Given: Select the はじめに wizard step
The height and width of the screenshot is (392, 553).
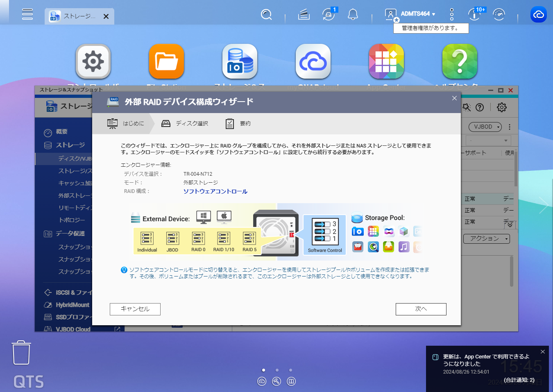Looking at the screenshot, I should tap(125, 123).
